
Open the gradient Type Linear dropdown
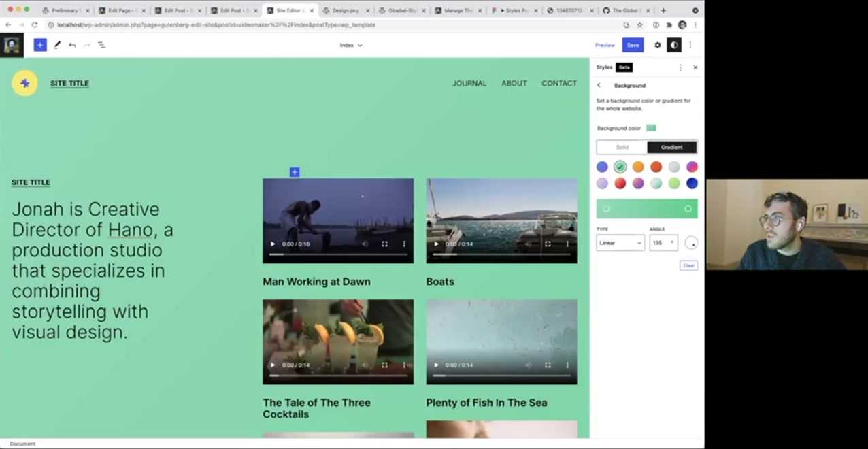[x=620, y=243]
